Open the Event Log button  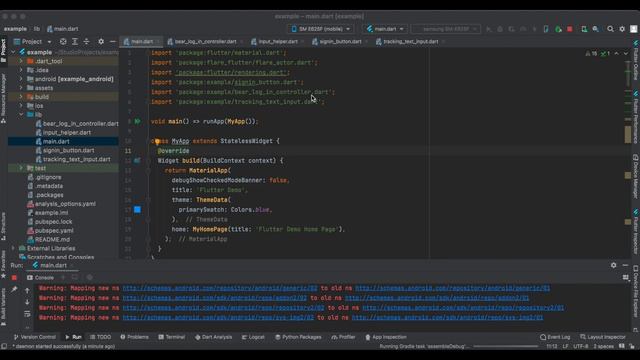tap(555, 337)
